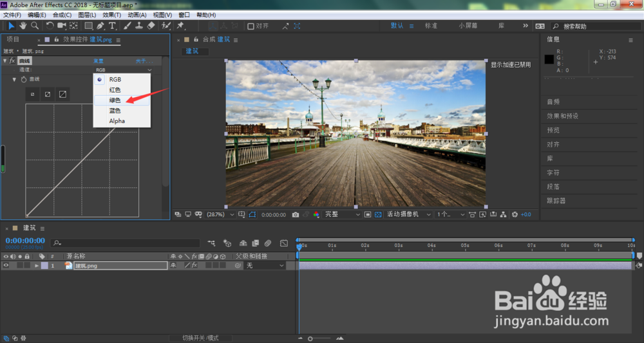Screen dimensions: 644x343
Task: Click the snapshot camera icon in viewer
Action: pos(295,214)
